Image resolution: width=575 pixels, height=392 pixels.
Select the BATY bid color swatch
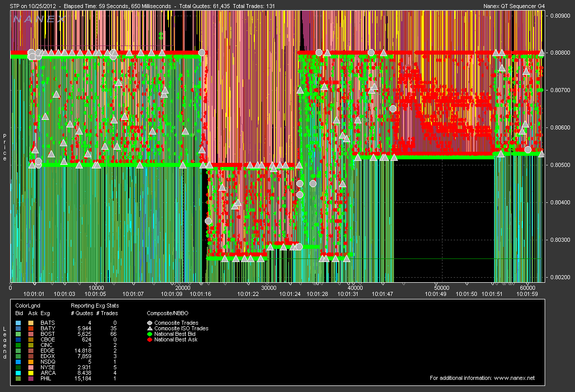click(x=18, y=329)
